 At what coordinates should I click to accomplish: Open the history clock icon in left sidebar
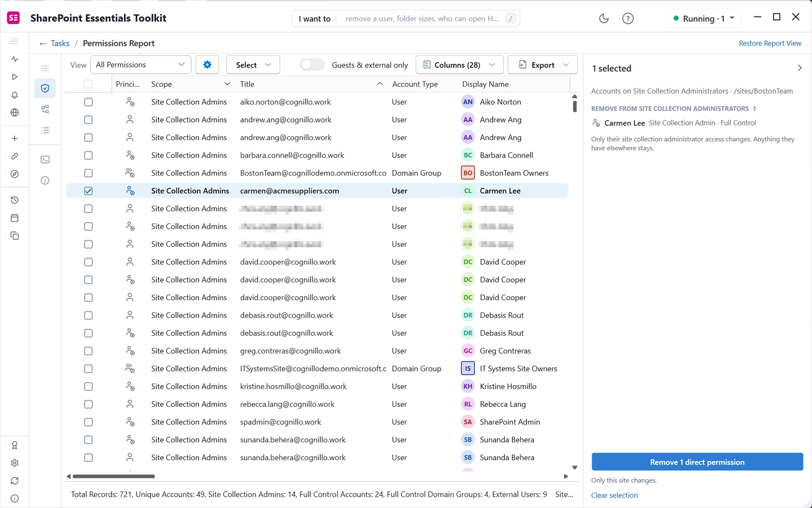click(x=15, y=200)
